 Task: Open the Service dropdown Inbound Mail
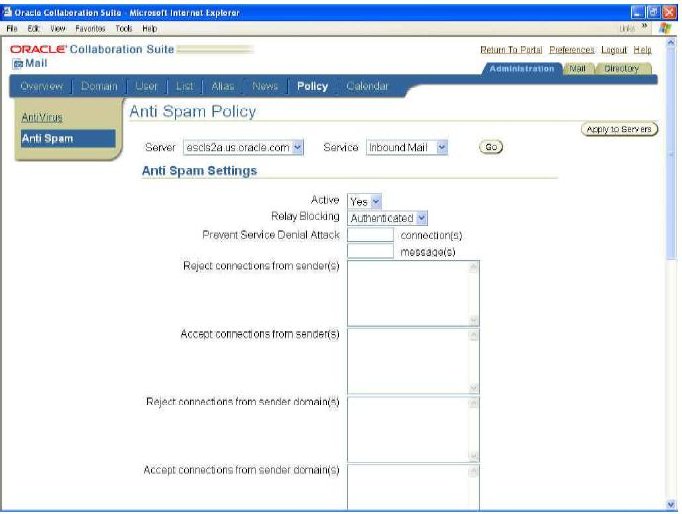(407, 147)
